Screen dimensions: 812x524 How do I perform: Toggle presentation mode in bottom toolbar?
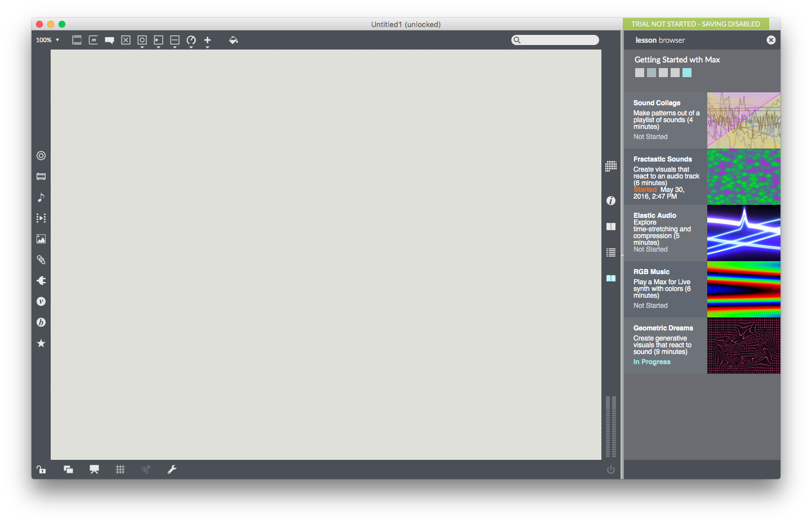[94, 469]
